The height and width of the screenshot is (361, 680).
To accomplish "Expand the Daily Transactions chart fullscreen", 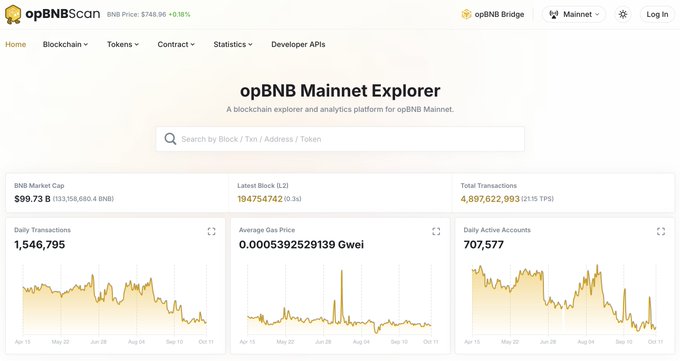I will pos(211,231).
